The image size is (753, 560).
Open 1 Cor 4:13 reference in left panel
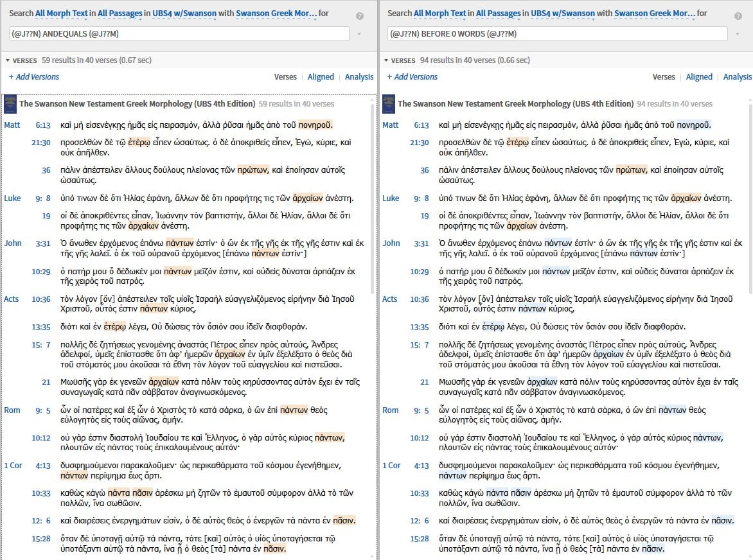(x=43, y=466)
